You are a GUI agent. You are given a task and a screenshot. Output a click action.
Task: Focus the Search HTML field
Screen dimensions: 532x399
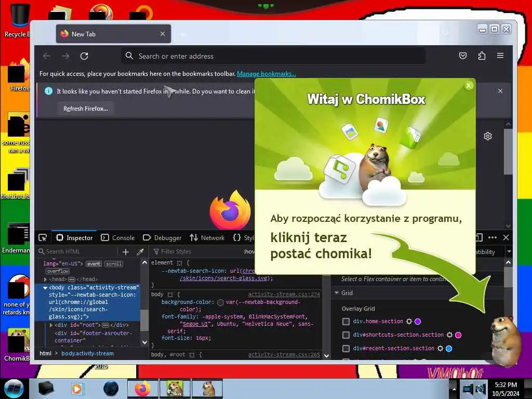point(77,251)
